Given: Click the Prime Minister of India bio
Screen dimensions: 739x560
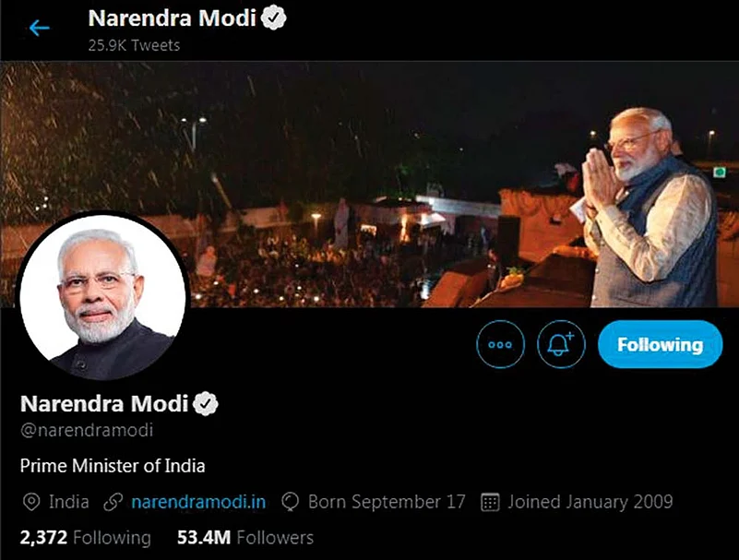Looking at the screenshot, I should click(x=113, y=466).
